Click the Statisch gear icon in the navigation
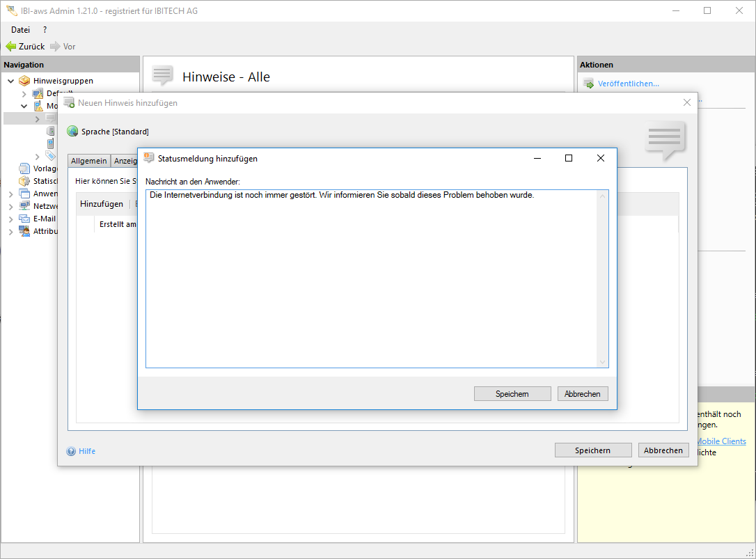The width and height of the screenshot is (756, 559). coord(25,181)
